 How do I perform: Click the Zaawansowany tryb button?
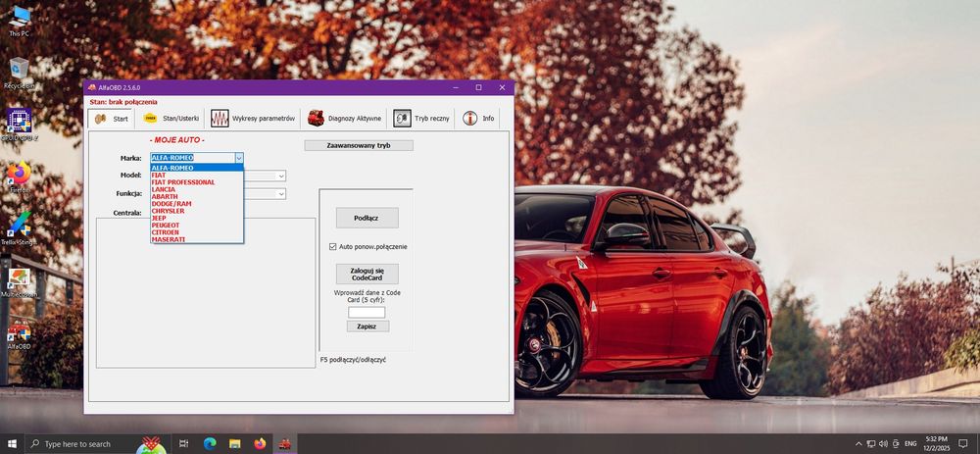pos(359,145)
